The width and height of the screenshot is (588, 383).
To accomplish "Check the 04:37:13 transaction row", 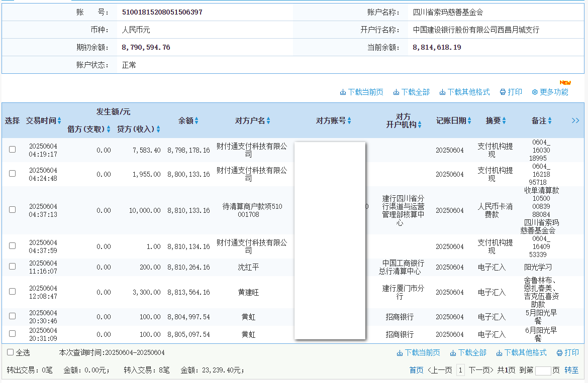I will coord(13,210).
